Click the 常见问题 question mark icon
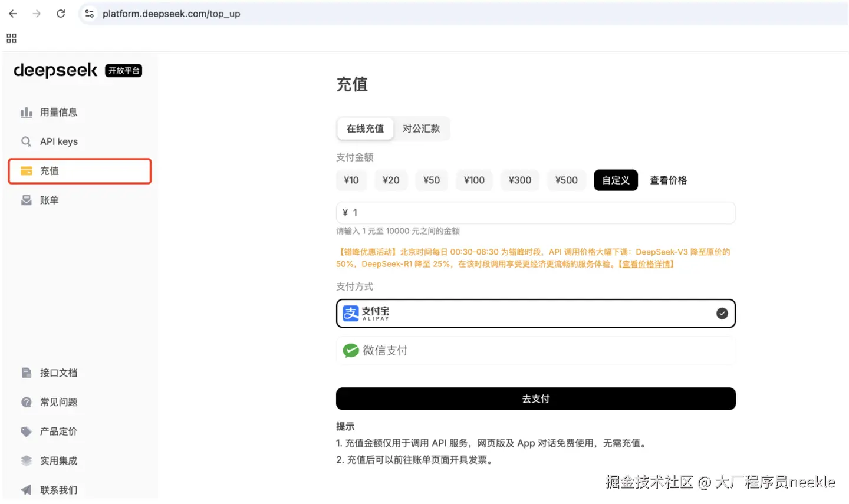The height and width of the screenshot is (504, 849). pyautogui.click(x=27, y=402)
